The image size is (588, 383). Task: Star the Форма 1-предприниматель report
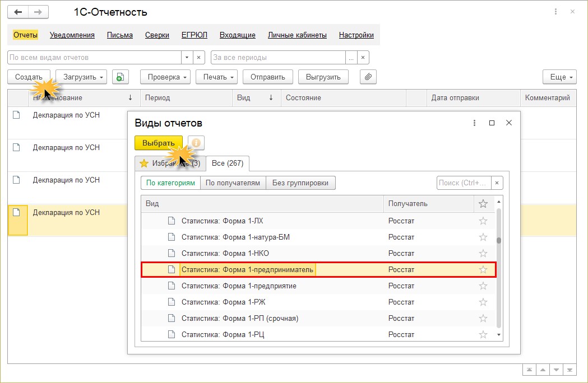(483, 269)
